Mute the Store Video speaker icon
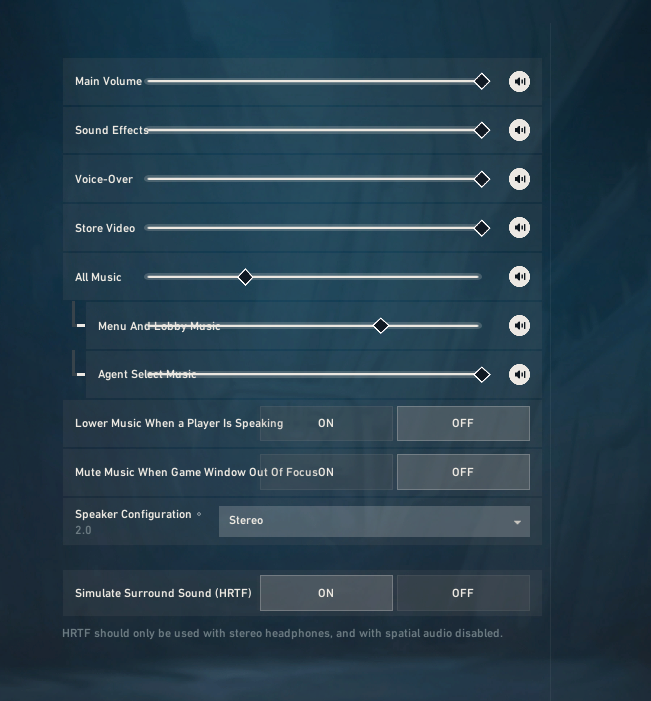The height and width of the screenshot is (701, 651). pos(519,228)
